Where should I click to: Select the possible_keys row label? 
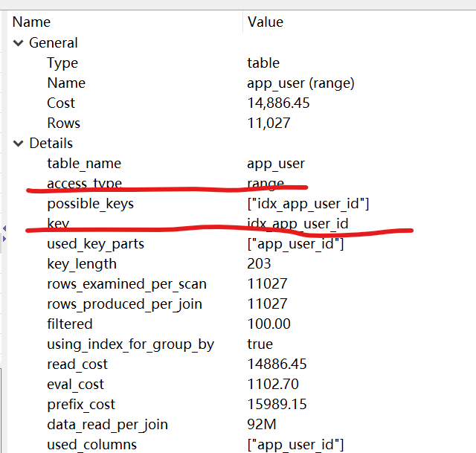90,204
